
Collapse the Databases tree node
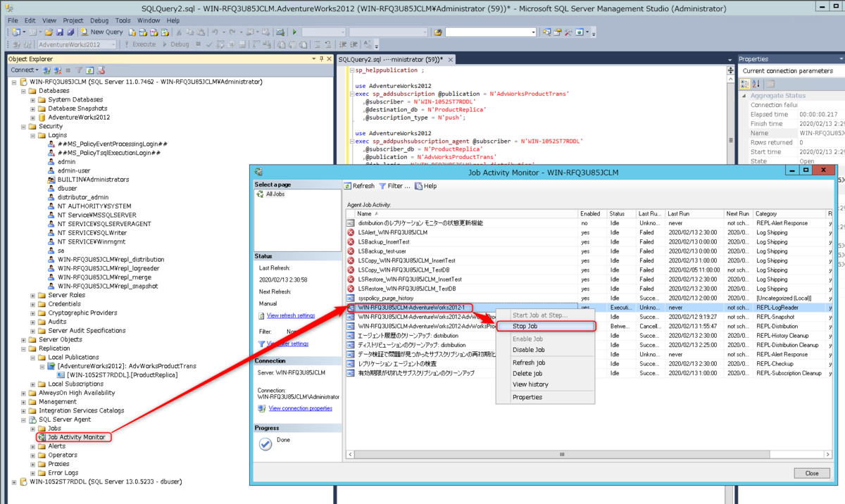click(23, 91)
